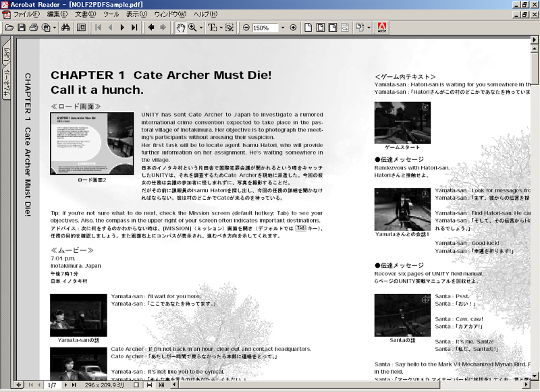This screenshot has height=392, width=540.
Task: Go to next page via toolbar
Action: click(x=122, y=28)
